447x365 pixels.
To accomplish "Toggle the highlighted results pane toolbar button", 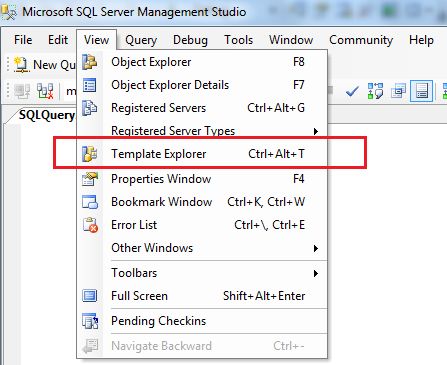I will coord(422,91).
